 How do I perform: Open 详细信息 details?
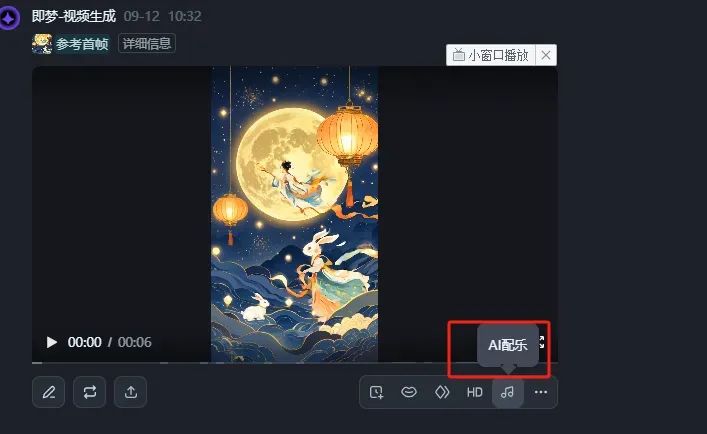pos(147,43)
